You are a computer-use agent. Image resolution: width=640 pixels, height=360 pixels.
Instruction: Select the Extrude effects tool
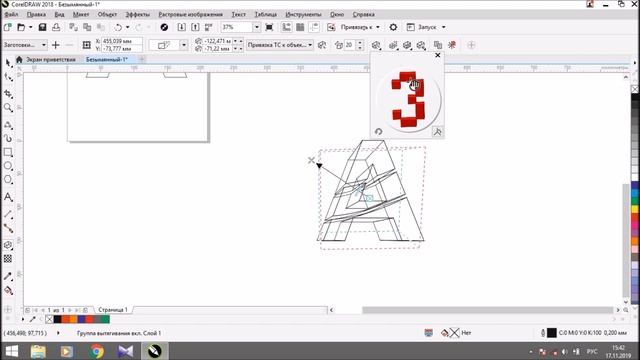[x=8, y=245]
